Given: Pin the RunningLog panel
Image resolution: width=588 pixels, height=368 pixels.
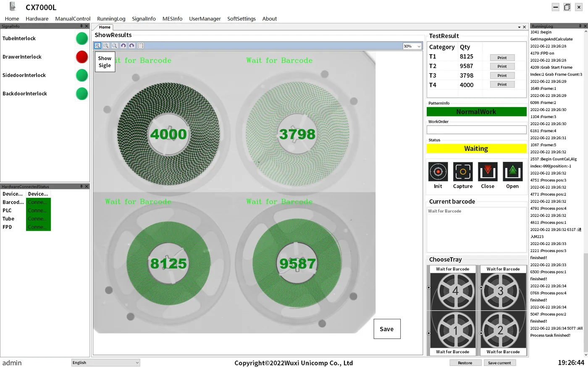Looking at the screenshot, I should tap(580, 26).
